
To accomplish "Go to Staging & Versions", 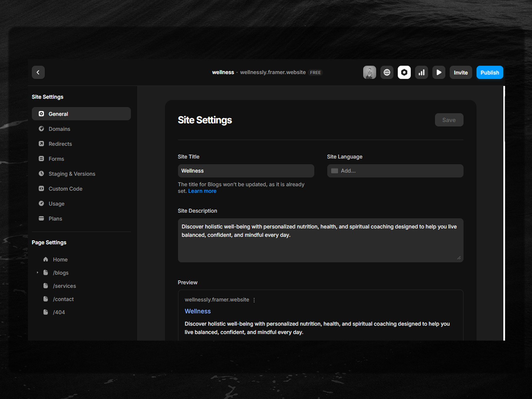I will tap(72, 174).
